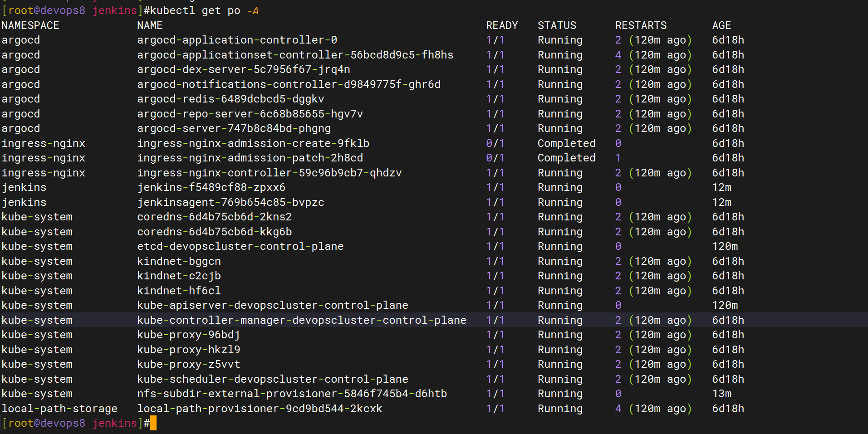
Task: Click argocd-server-747b8c84bd-phgng pod name
Action: pos(234,128)
